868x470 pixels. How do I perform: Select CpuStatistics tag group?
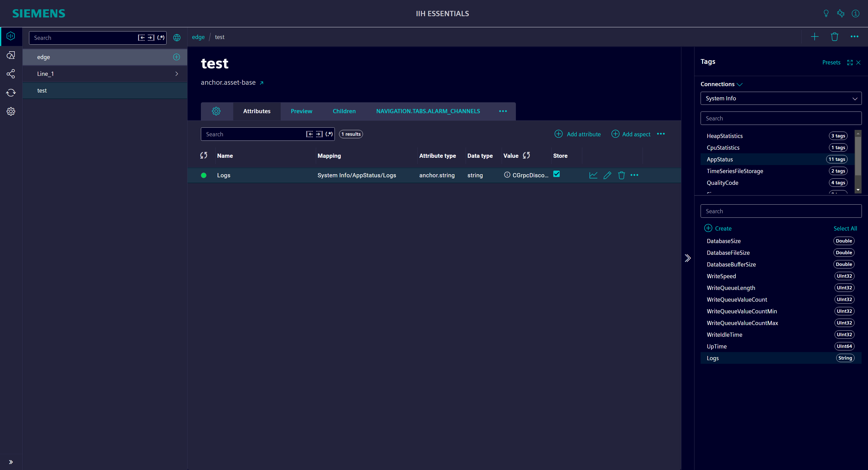(x=777, y=147)
